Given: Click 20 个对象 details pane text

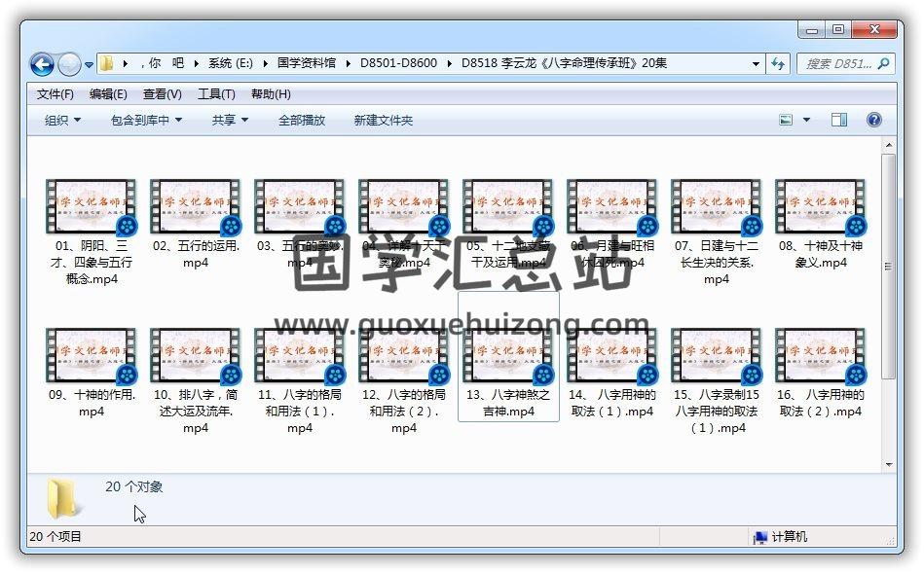Looking at the screenshot, I should 133,486.
